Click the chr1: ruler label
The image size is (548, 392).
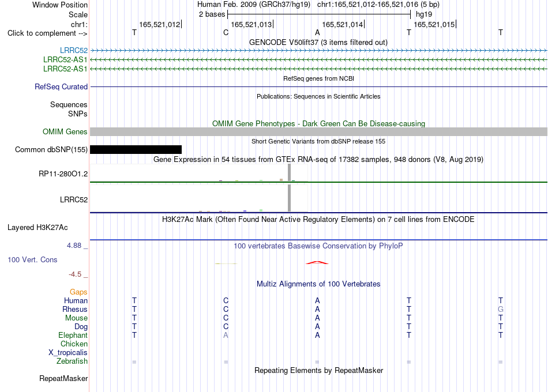click(x=79, y=24)
